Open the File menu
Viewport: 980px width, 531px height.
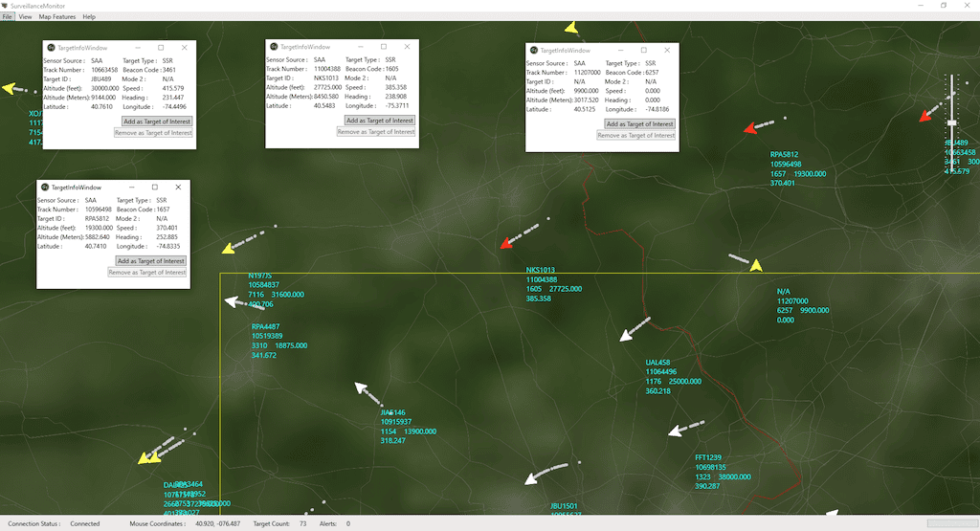click(7, 17)
